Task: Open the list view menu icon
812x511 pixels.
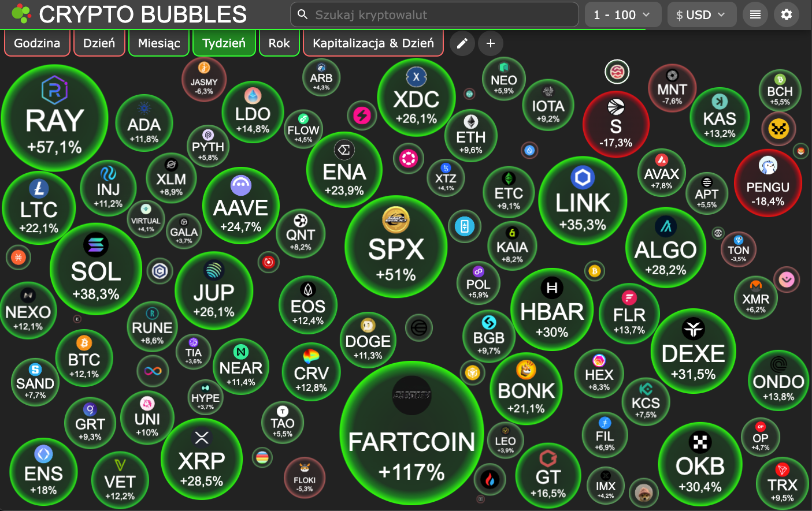Action: [755, 14]
